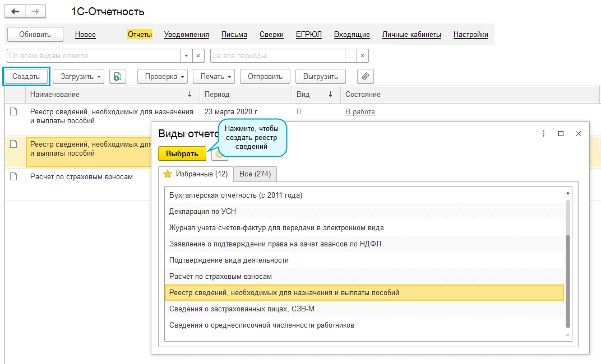601x364 pixels.
Task: Open the period selection ellipsis button
Action: click(351, 56)
